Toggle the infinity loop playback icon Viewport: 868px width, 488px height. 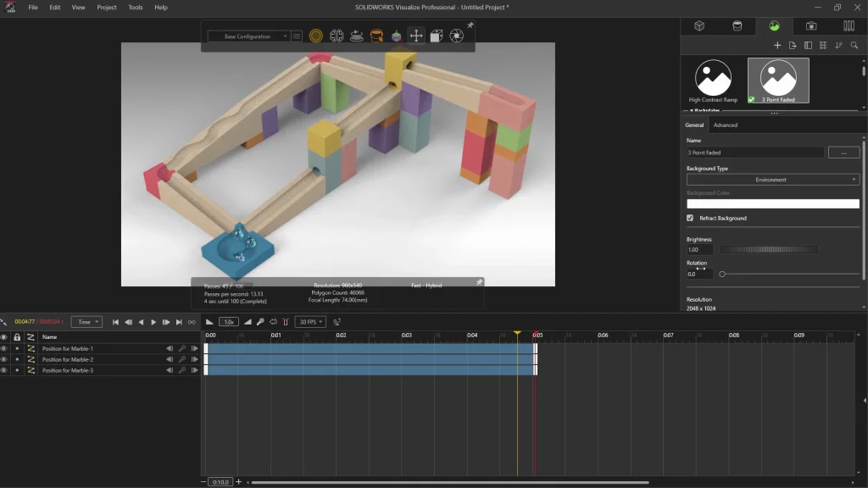(x=192, y=322)
